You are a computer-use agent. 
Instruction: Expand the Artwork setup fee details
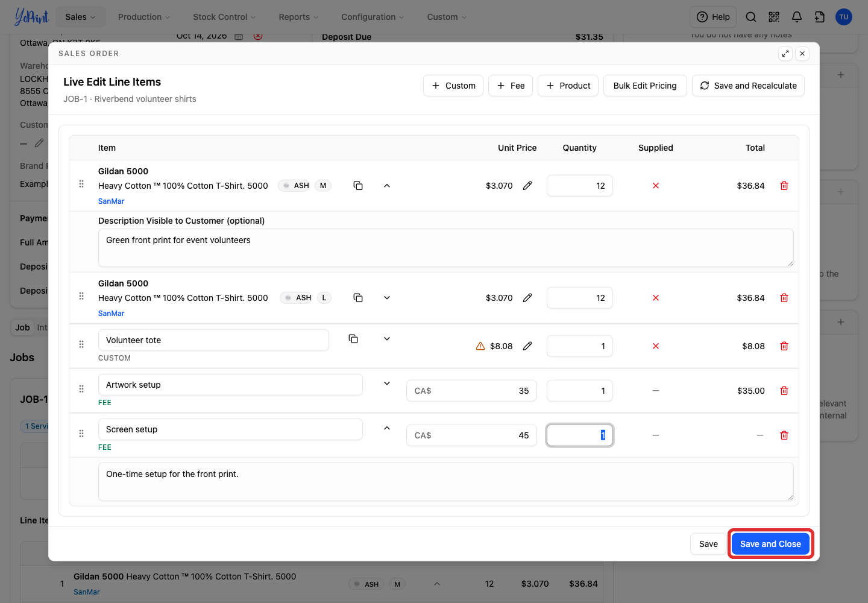pyautogui.click(x=387, y=384)
